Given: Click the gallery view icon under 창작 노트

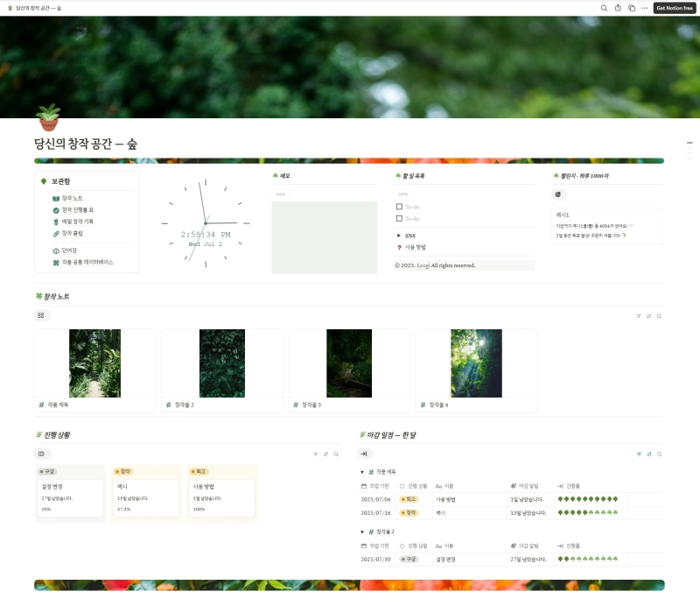Looking at the screenshot, I should 42,315.
